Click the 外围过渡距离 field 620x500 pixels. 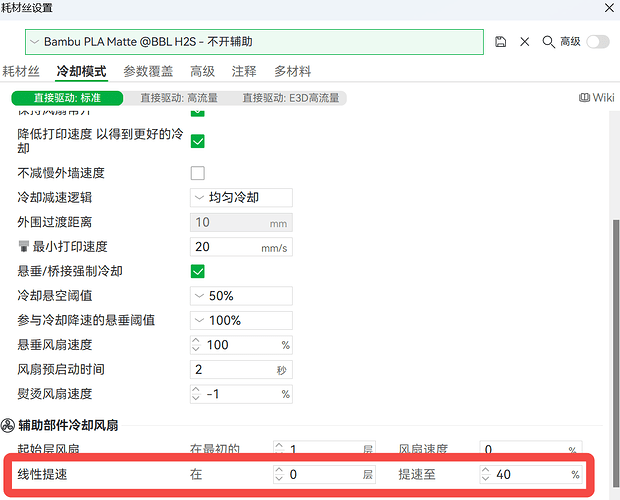241,223
